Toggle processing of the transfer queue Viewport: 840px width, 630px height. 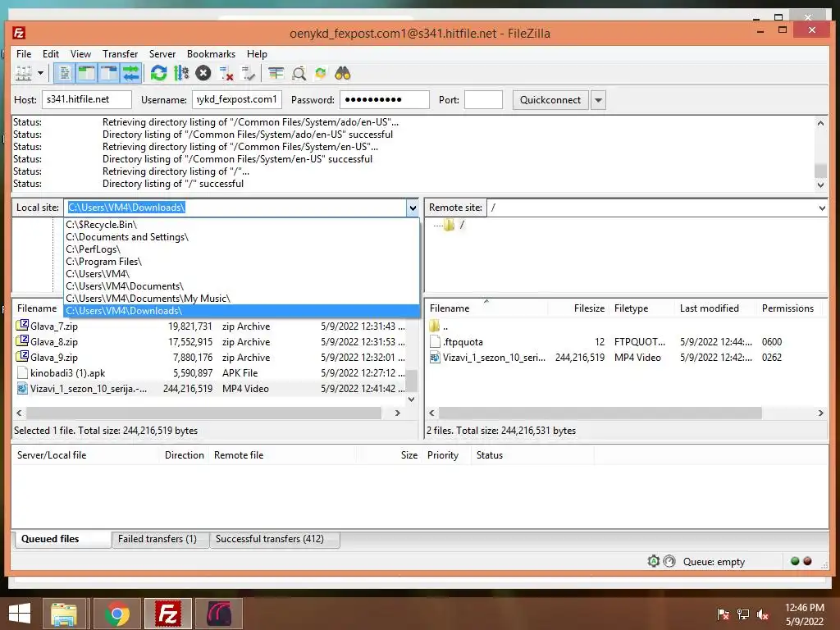pos(181,73)
